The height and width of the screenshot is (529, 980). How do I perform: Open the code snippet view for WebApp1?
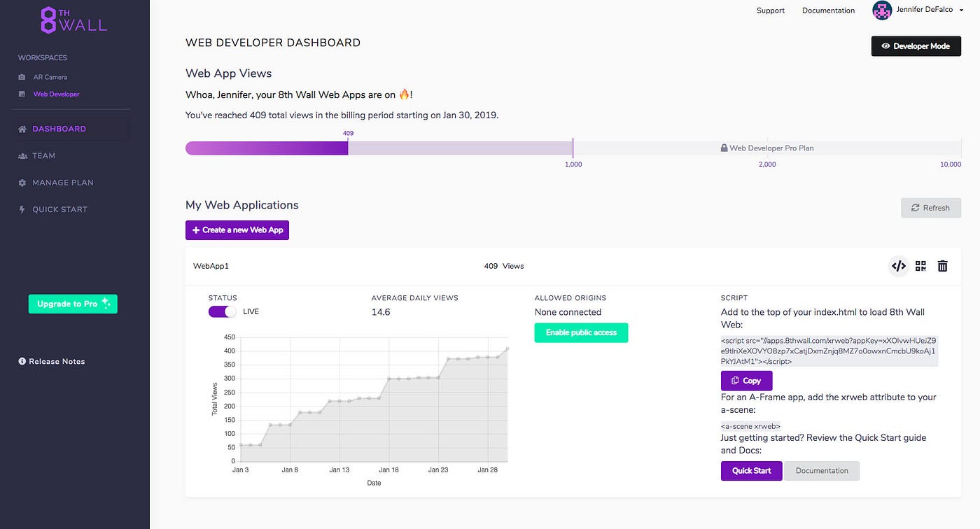point(899,266)
